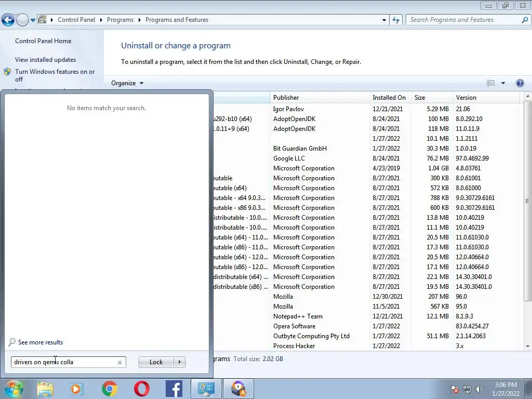Open View installed updates link
The height and width of the screenshot is (399, 532).
pyautogui.click(x=46, y=60)
